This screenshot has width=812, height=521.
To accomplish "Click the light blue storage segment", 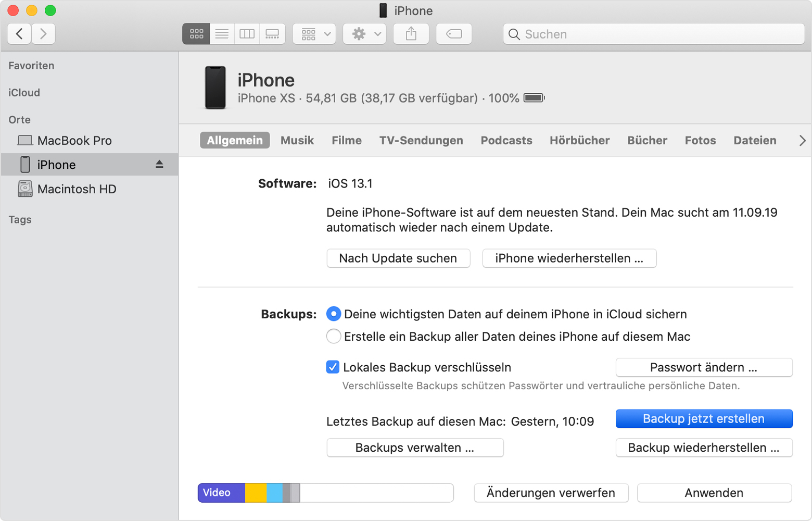I will click(x=274, y=493).
